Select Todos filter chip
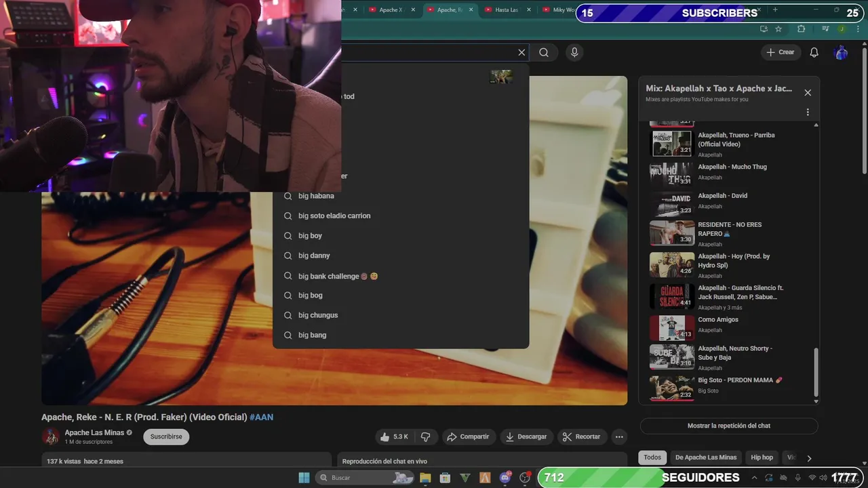The image size is (868, 488). click(x=652, y=457)
